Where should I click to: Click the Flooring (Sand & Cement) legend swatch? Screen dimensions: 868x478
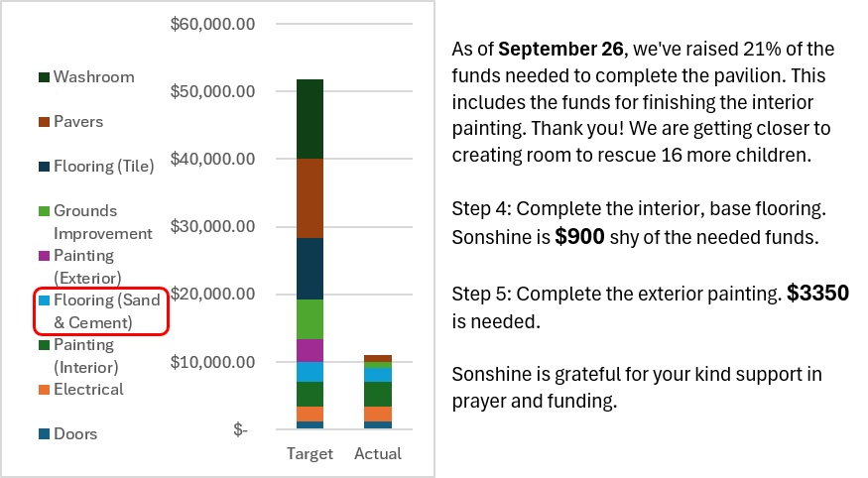pyautogui.click(x=45, y=300)
